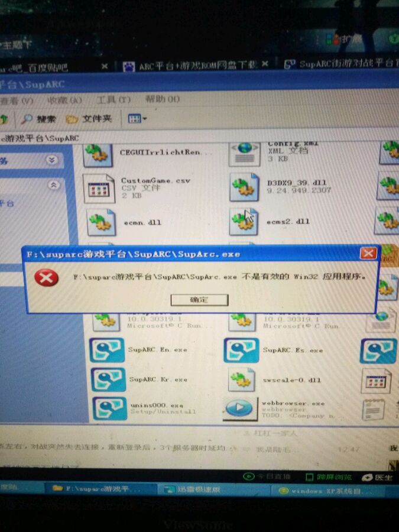Screen dimensions: 399x532
Task: Select the ecms2.dll file icon
Action: pyautogui.click(x=244, y=222)
